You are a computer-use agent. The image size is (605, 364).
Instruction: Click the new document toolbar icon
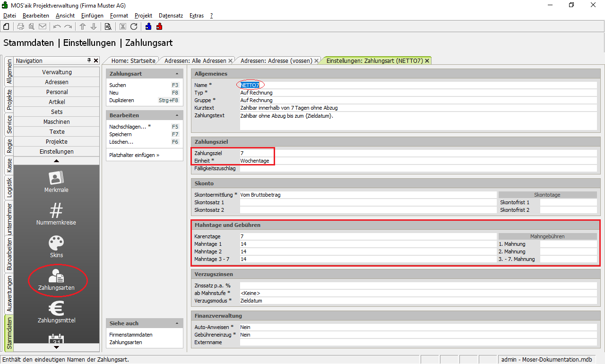coord(6,26)
